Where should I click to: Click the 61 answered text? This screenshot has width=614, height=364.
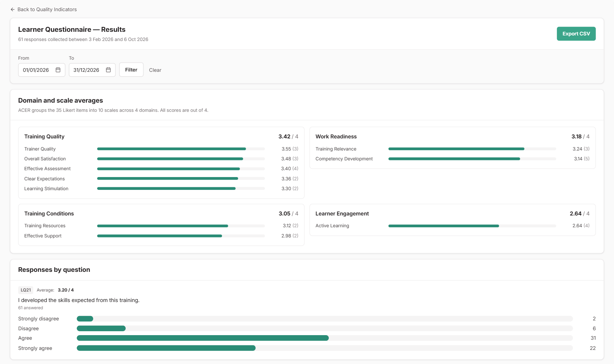pyautogui.click(x=31, y=308)
